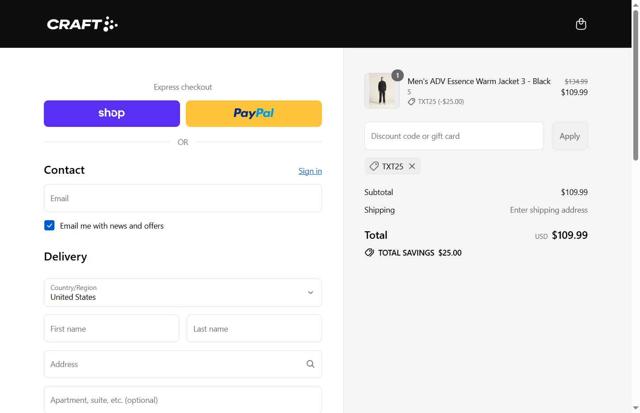This screenshot has width=640, height=413.
Task: Click the TOTAL SAVINGS tag icon
Action: point(369,253)
